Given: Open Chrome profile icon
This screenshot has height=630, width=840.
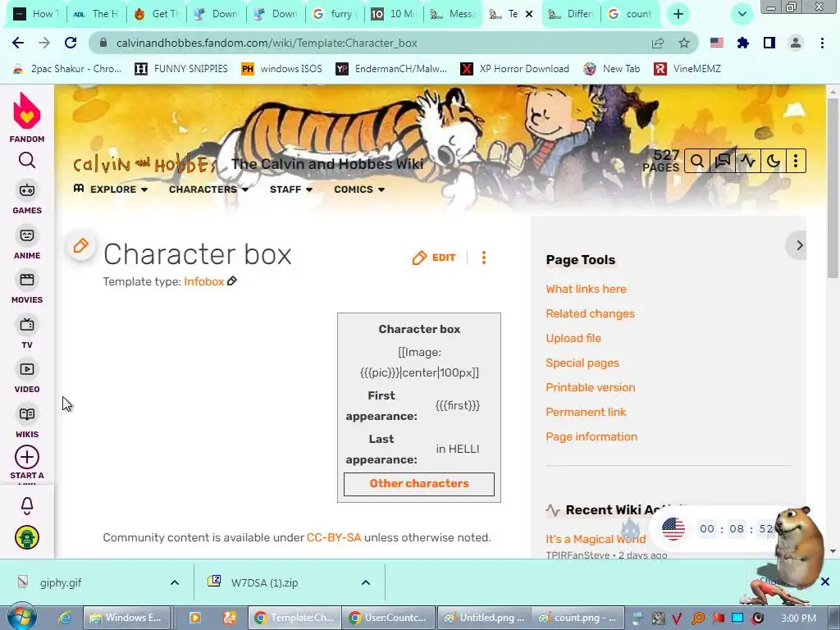Looking at the screenshot, I should coord(796,43).
